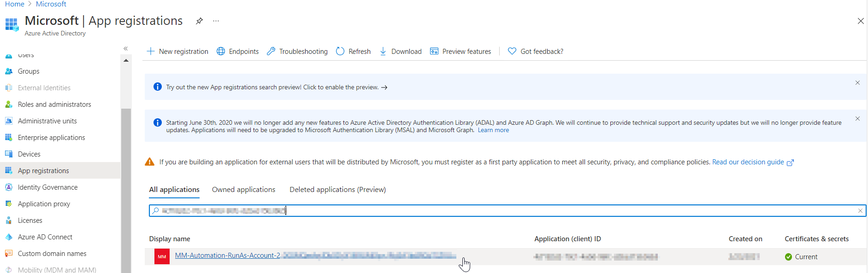Click the Azure Active Directory header icon
Image resolution: width=868 pixels, height=273 pixels.
coord(12,25)
